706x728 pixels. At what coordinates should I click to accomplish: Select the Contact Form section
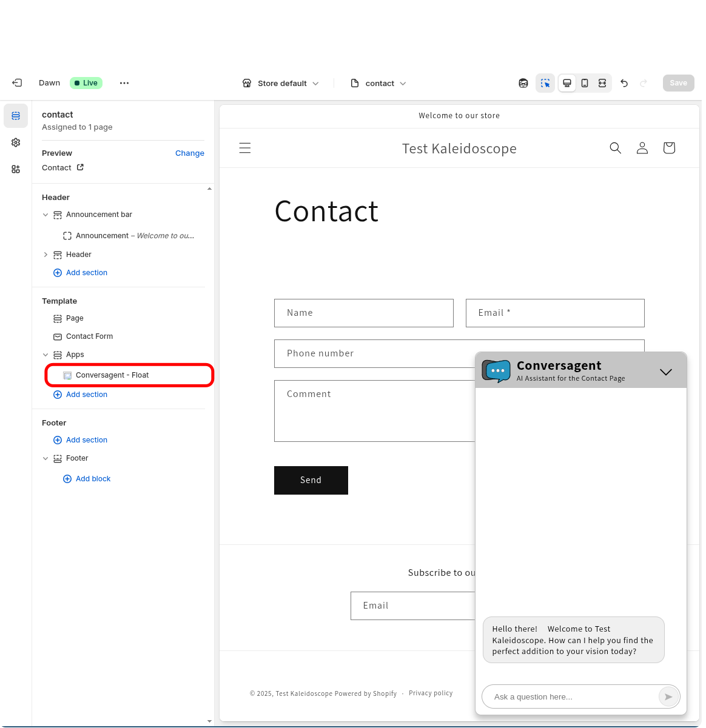click(89, 336)
